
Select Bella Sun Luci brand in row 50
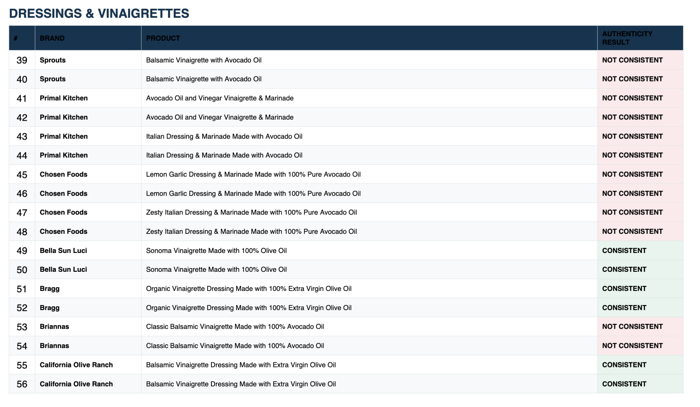[63, 270]
